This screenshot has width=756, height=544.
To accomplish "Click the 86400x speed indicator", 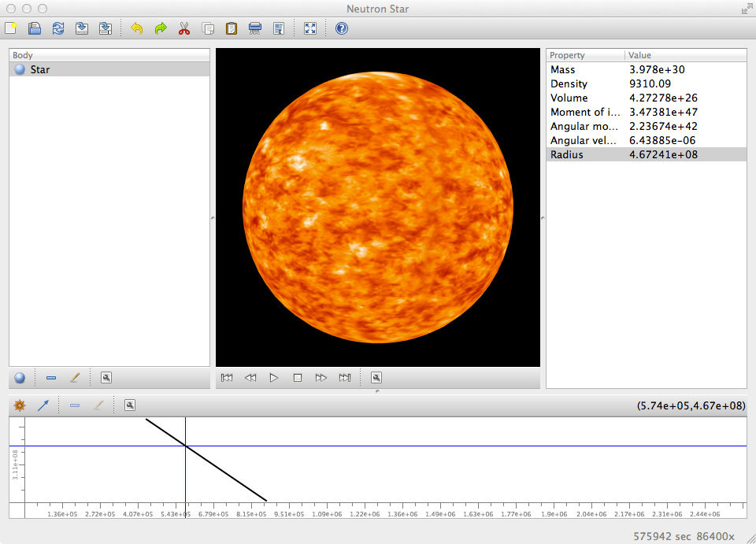I will coord(714,536).
